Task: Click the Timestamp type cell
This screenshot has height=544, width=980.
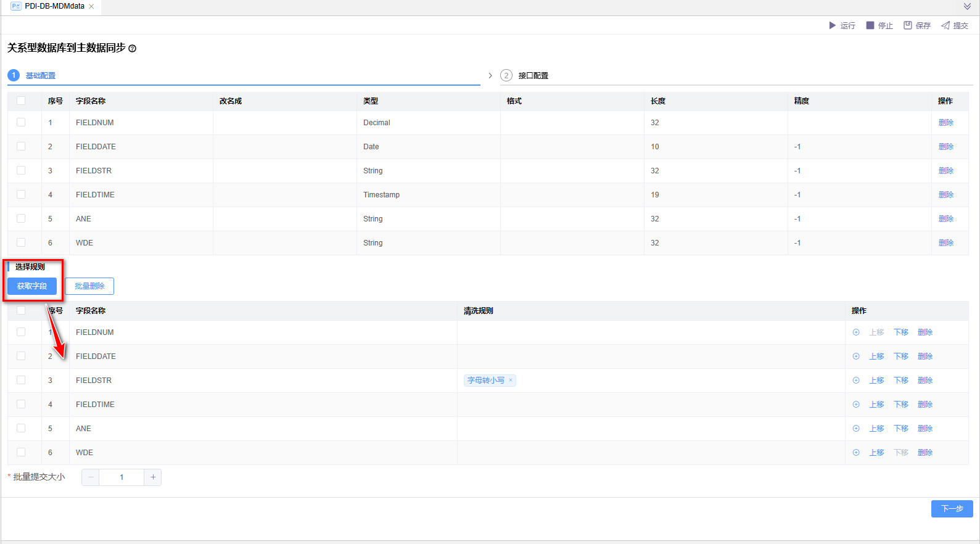Action: point(429,195)
